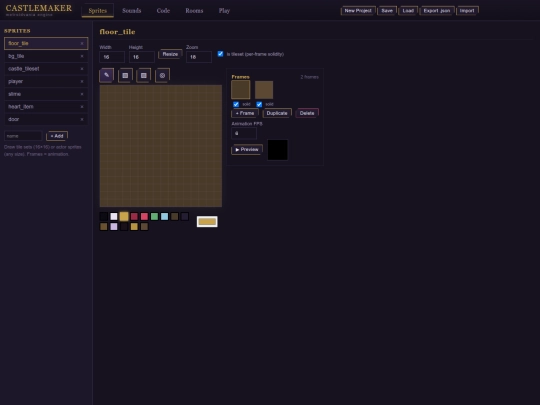Open the Play tab
Screen dimensions: 540x405
pyautogui.click(x=224, y=11)
